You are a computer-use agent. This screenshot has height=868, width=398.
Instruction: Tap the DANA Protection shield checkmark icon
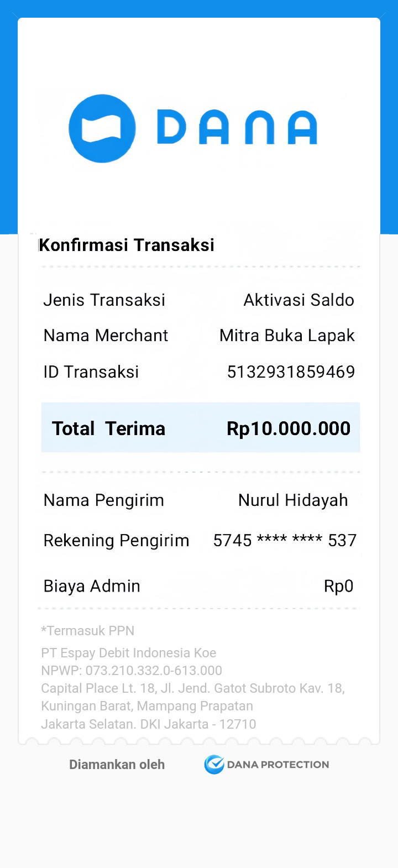[214, 764]
